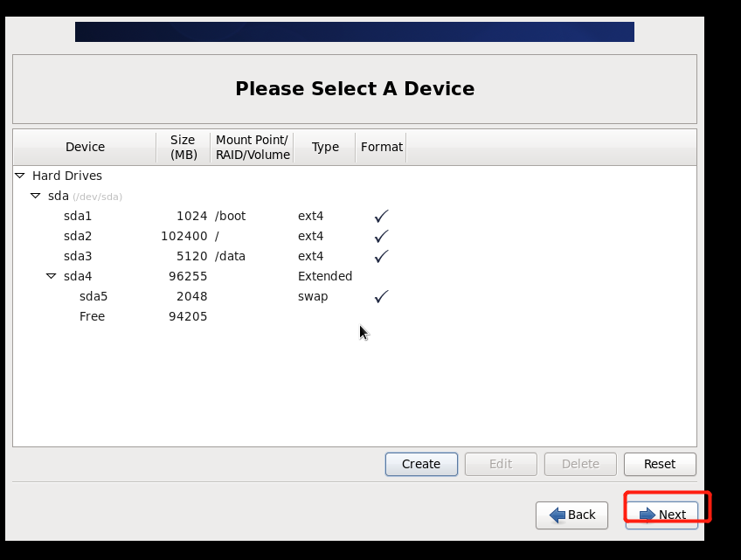The width and height of the screenshot is (741, 560).
Task: Click the Type column header
Action: tap(325, 147)
